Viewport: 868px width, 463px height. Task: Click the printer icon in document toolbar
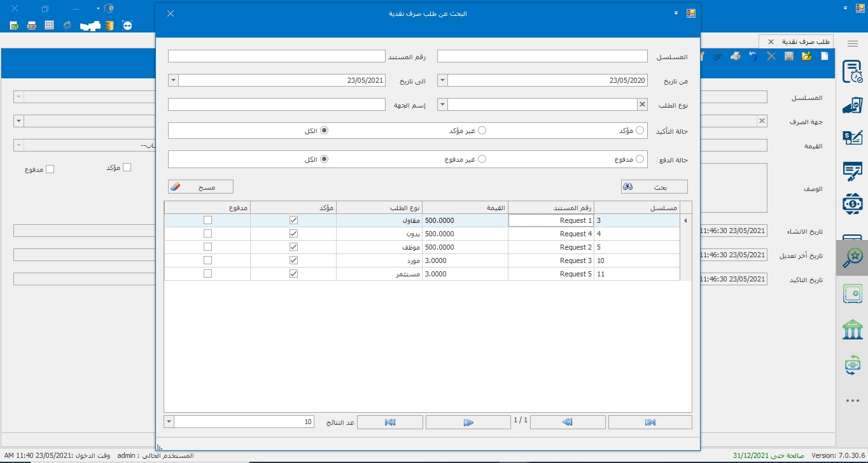pyautogui.click(x=736, y=57)
